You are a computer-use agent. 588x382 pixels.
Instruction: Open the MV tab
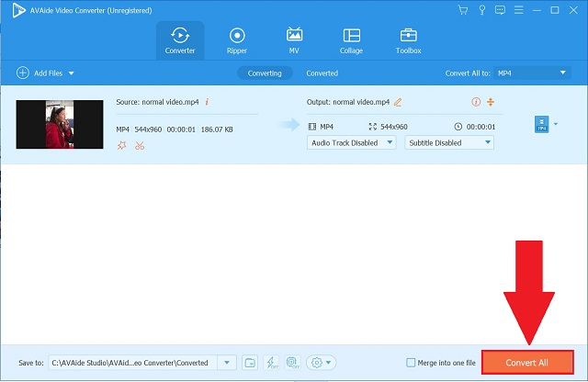[294, 40]
